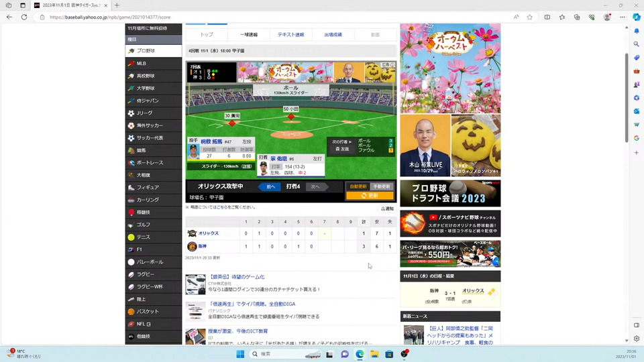This screenshot has width=644, height=362.
Task: Open MLB in the sports sidebar
Action: click(153, 63)
